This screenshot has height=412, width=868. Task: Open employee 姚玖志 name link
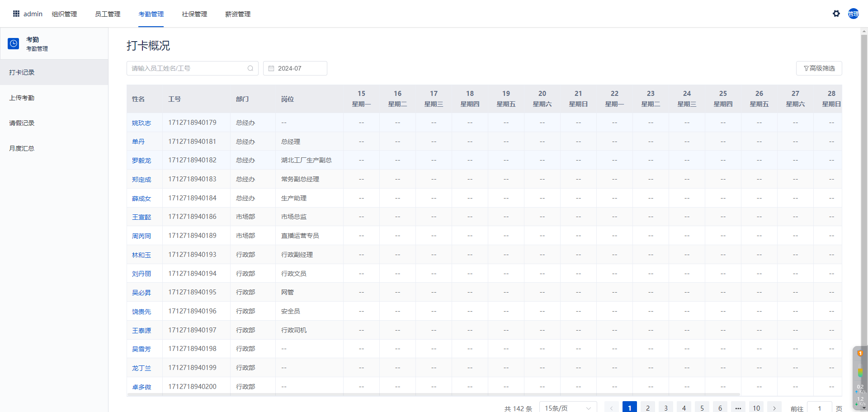click(142, 123)
